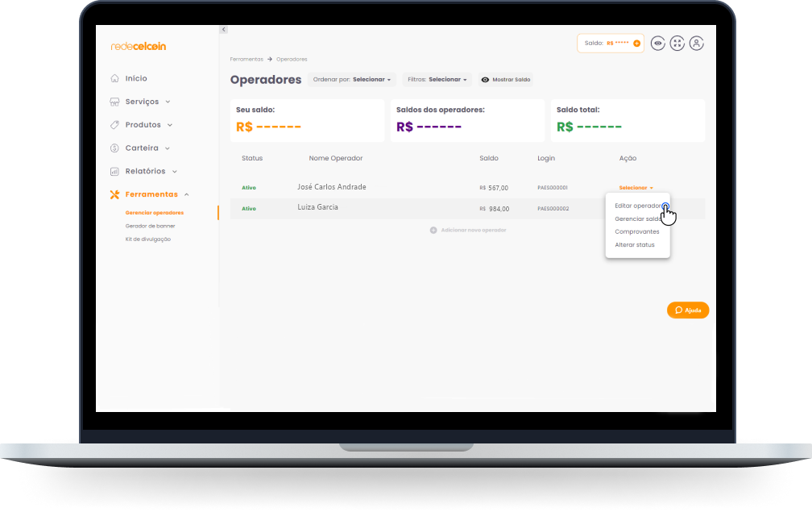Open Gerenciar operadores submenu item
This screenshot has height=512, width=812.
[155, 213]
